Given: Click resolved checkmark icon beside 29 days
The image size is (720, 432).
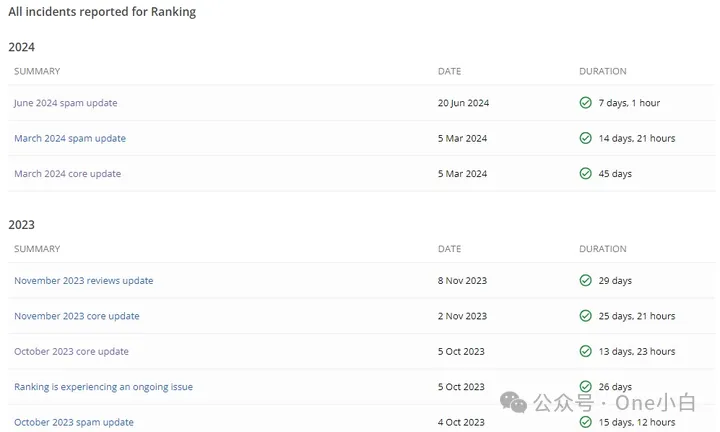Looking at the screenshot, I should (x=585, y=280).
